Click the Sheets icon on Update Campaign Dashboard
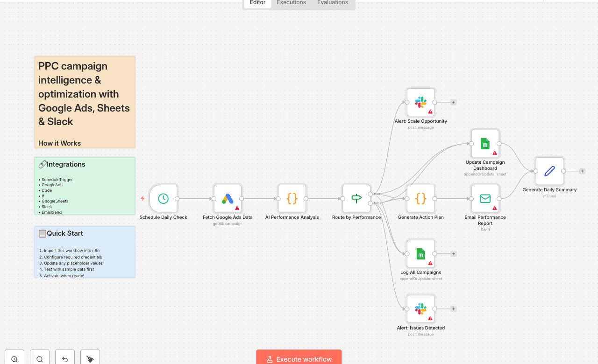 point(485,143)
